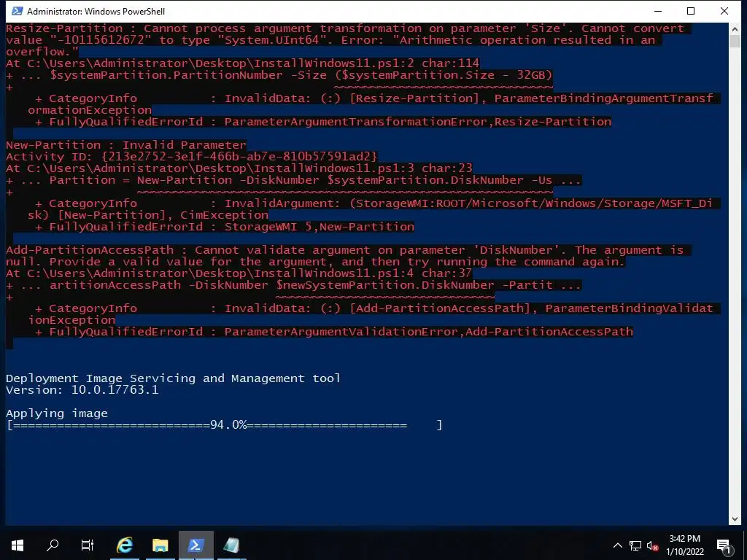The image size is (747, 560).
Task: Click 'Deployment Image Servicing and Management tool' line
Action: 173,378
